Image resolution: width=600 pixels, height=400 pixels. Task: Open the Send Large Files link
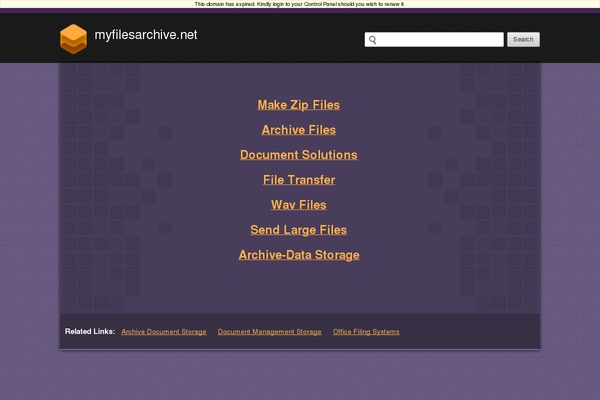coord(298,230)
